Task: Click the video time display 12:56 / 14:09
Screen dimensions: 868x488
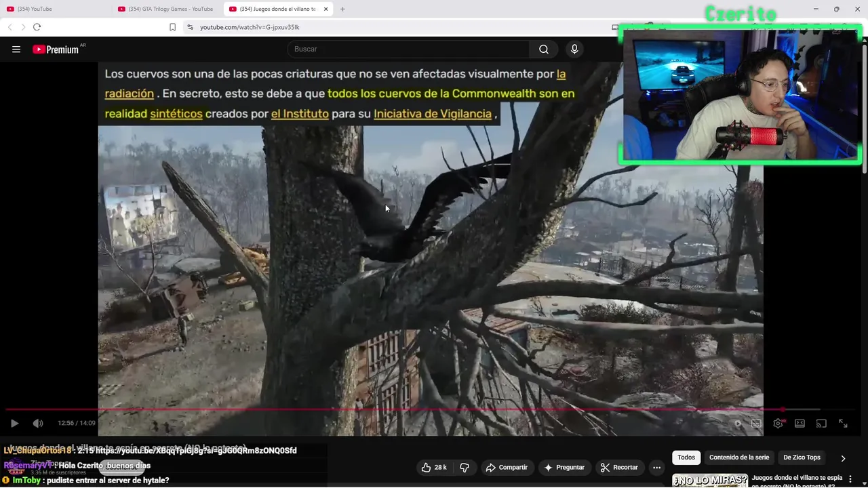Action: click(x=77, y=423)
